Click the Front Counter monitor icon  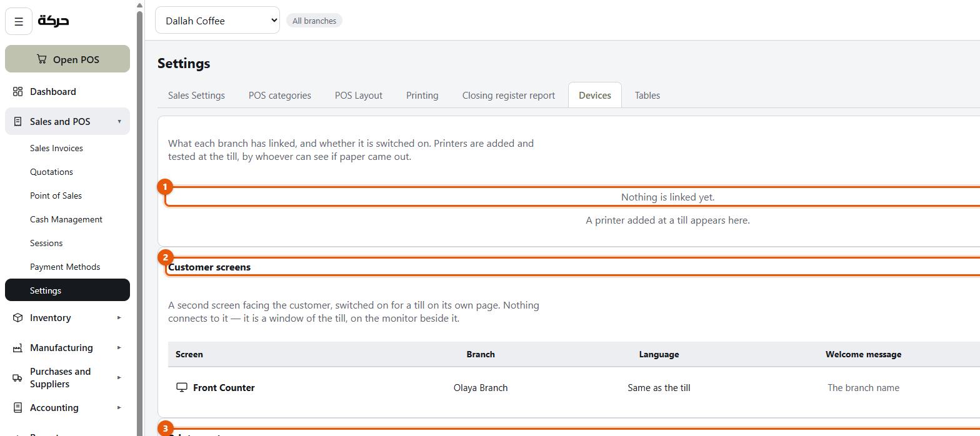click(x=182, y=388)
